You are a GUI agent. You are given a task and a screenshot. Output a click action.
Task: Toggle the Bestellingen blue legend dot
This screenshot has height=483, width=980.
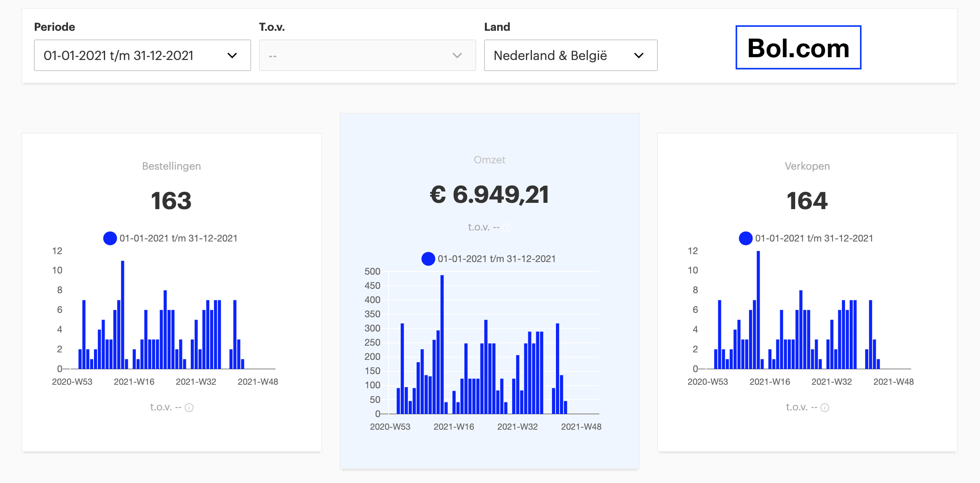click(110, 238)
